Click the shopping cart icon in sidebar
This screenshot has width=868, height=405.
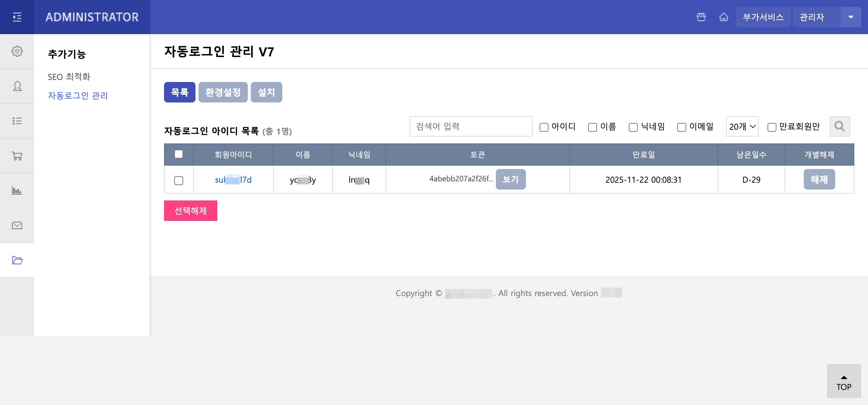pos(17,156)
